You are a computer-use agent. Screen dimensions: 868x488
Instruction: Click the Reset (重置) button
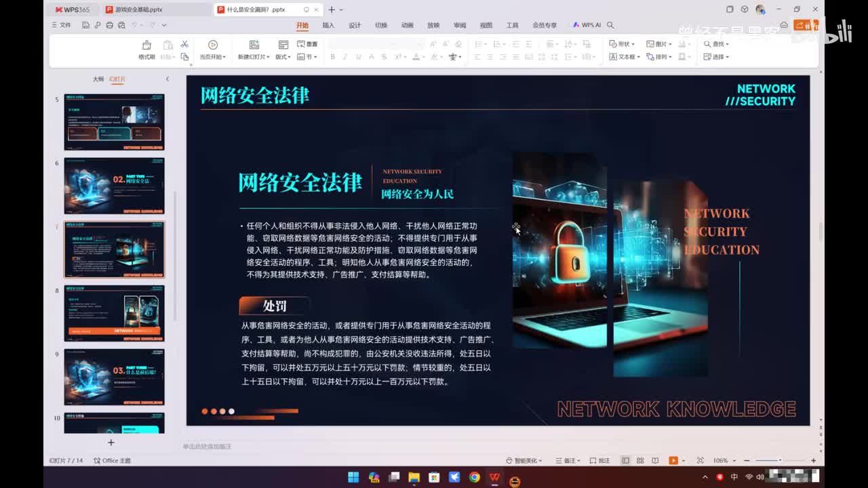307,44
